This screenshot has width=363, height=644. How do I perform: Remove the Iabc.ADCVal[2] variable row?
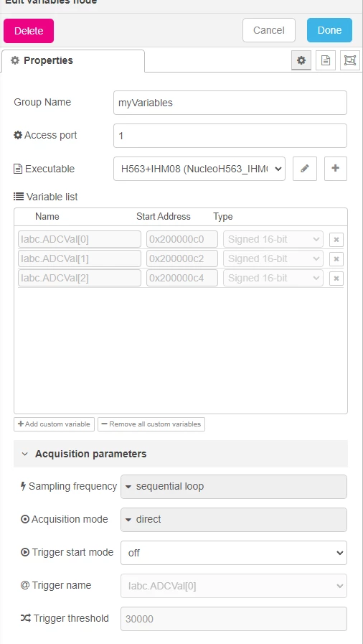(336, 278)
